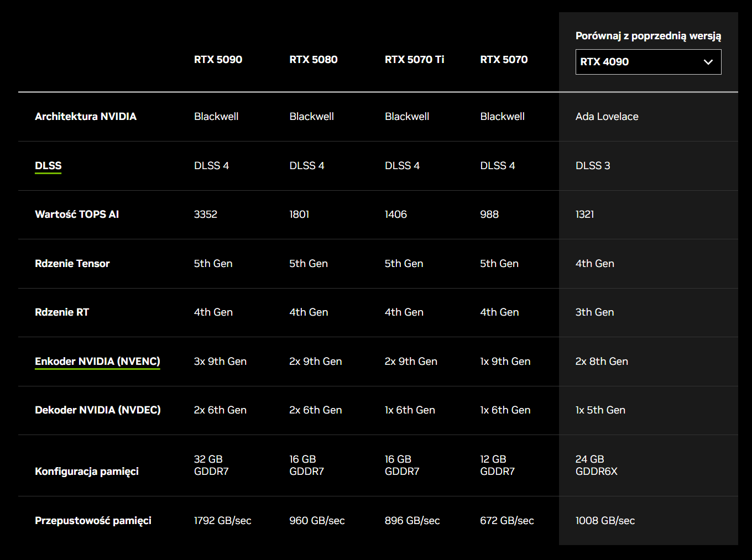Click the DLSS 3 value

click(x=593, y=166)
